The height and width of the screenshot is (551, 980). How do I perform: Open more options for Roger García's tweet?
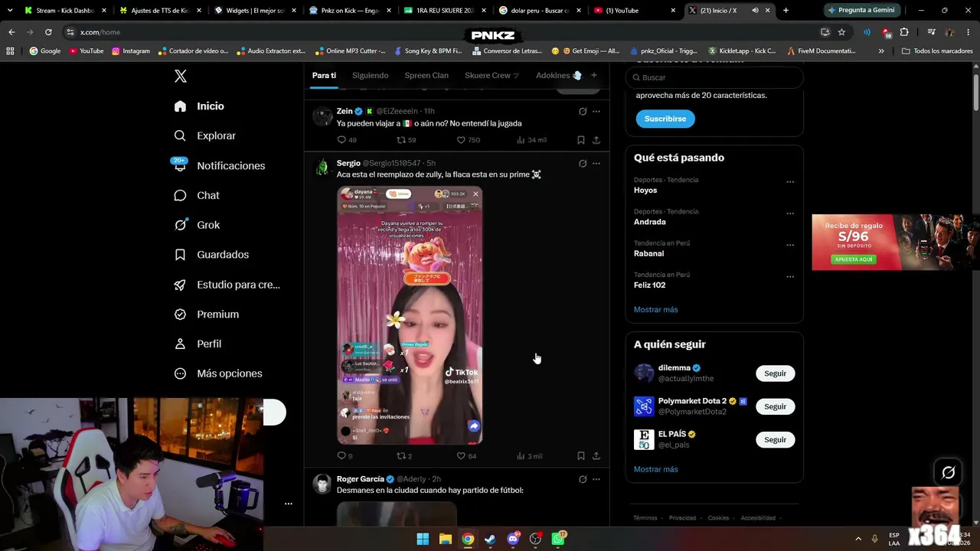click(596, 480)
